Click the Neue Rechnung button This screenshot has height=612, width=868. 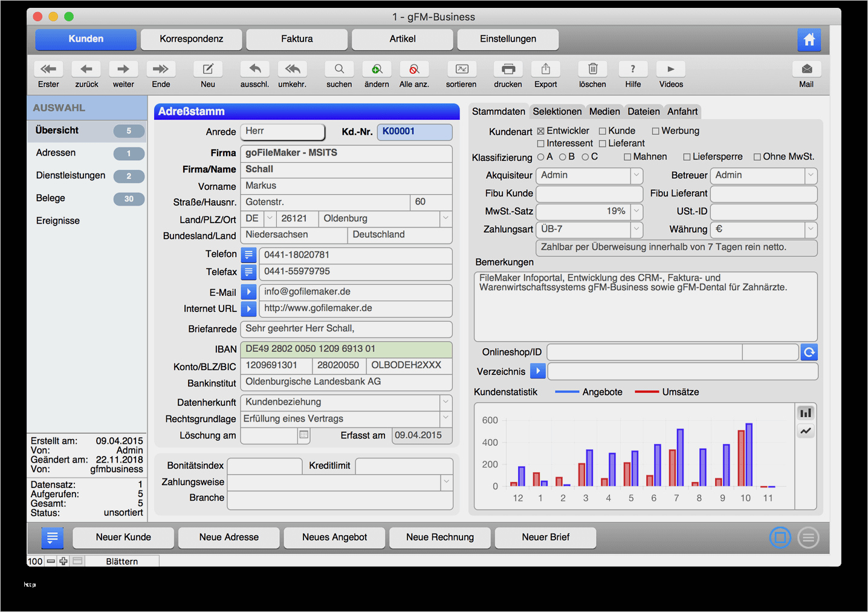[439, 537]
